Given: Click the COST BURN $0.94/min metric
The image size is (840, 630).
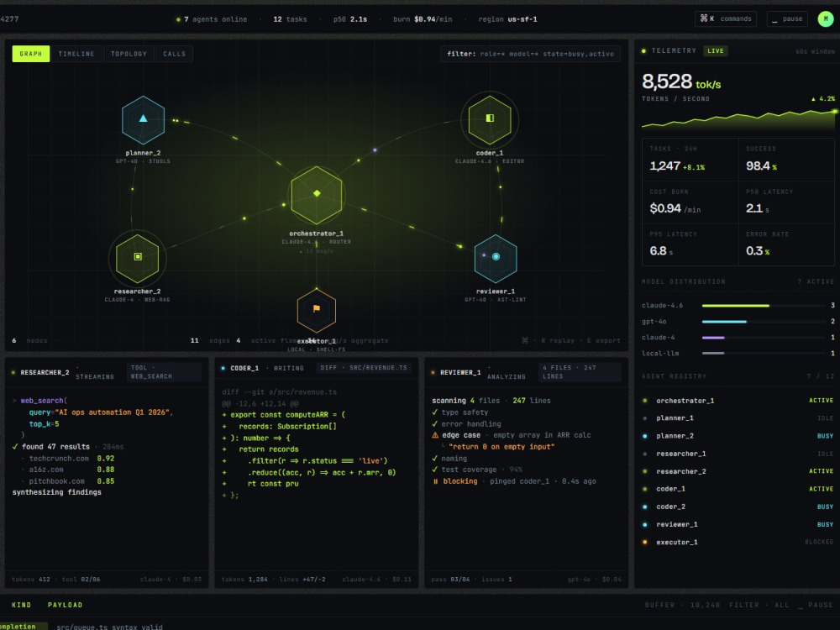Looking at the screenshot, I should (690, 202).
